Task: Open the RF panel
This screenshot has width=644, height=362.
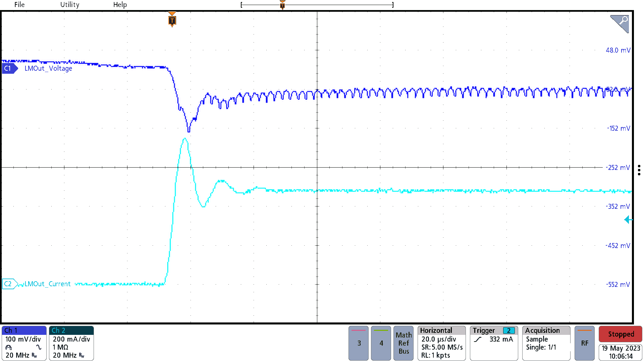Action: (x=584, y=343)
